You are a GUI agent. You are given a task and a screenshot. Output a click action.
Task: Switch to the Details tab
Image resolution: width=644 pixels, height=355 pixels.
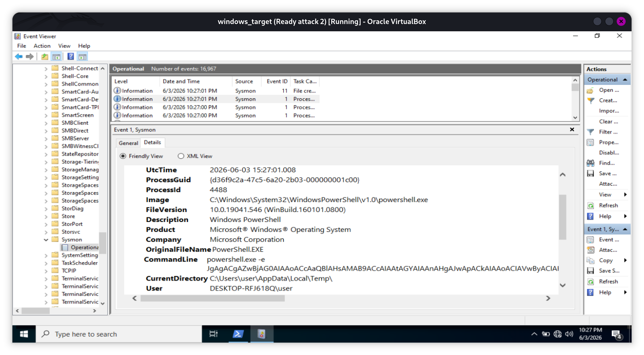[x=152, y=142]
